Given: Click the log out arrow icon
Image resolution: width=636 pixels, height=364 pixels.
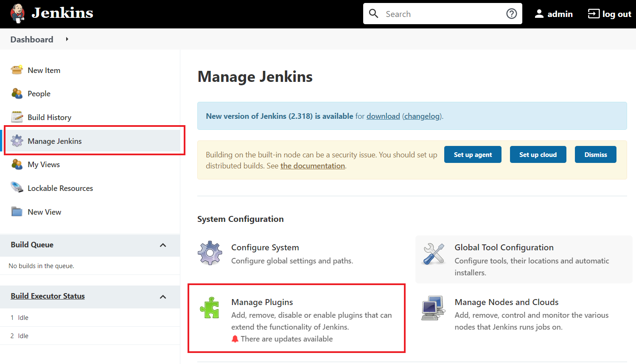Looking at the screenshot, I should [x=594, y=14].
